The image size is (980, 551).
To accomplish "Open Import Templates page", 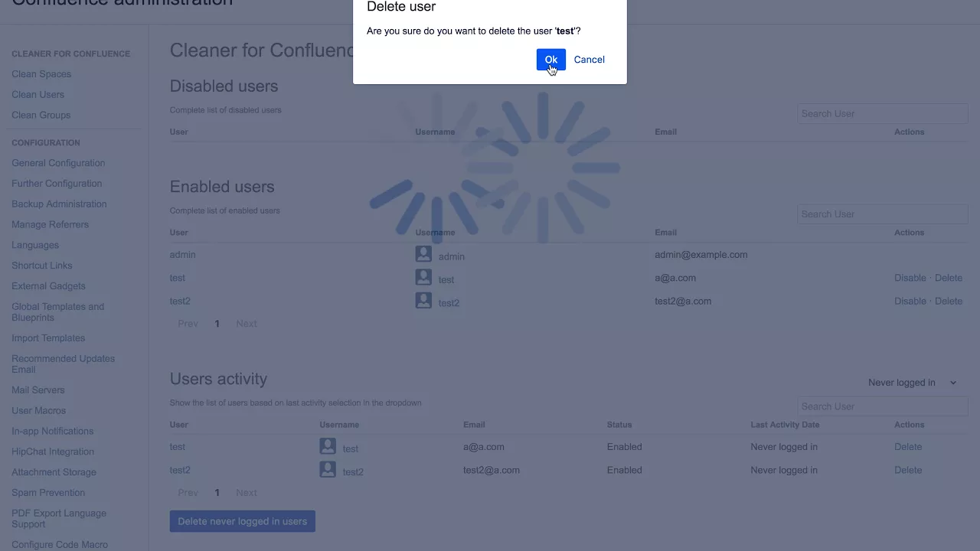I will pos(48,338).
